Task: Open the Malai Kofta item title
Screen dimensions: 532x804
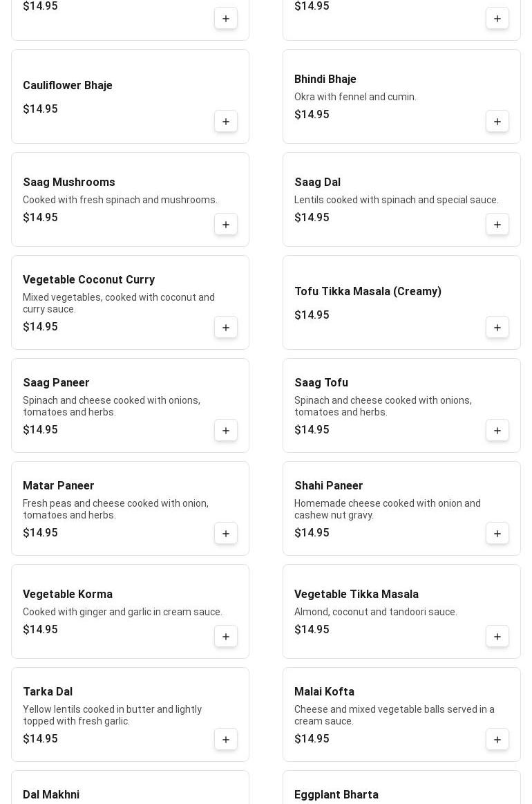Action: (324, 692)
